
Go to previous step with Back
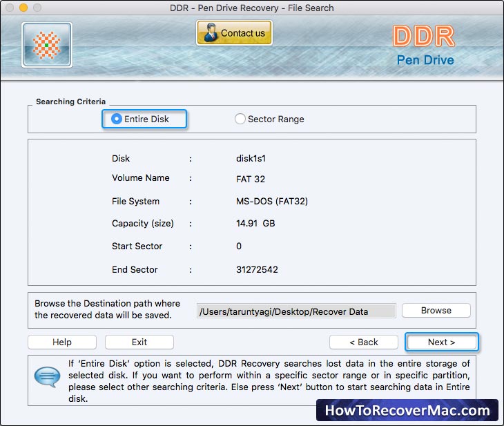tap(363, 342)
